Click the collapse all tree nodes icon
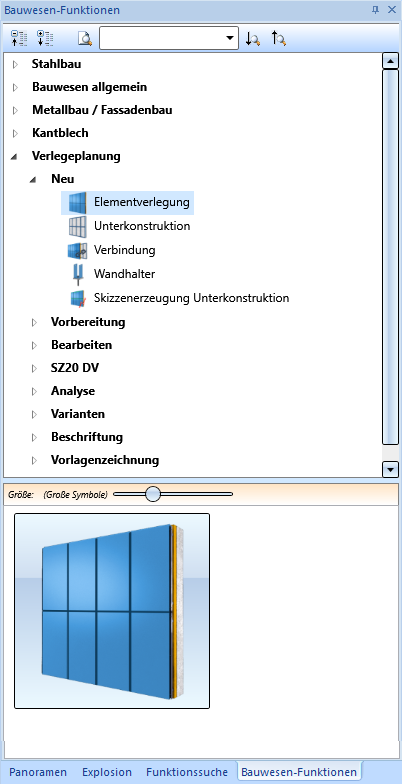 point(18,38)
